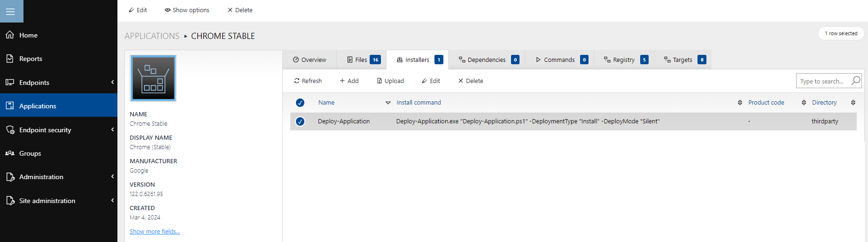Expand the Site administration submenu
This screenshot has width=868, height=242.
112,200
